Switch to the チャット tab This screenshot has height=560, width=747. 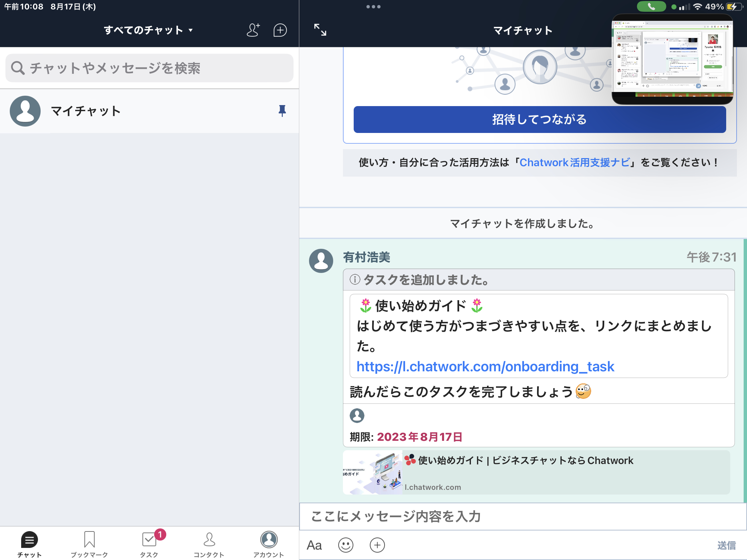[x=29, y=544]
